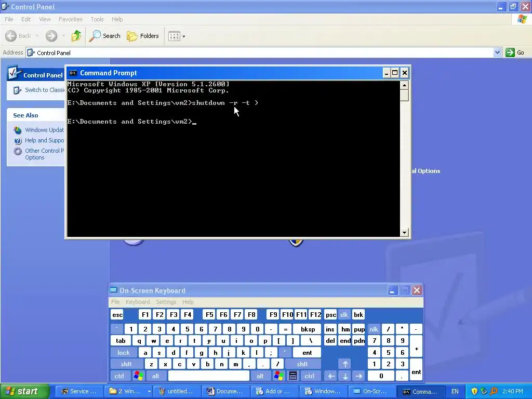Click the tab key on On-Screen Keyboard
Screen dimensions: 532x399
121,341
